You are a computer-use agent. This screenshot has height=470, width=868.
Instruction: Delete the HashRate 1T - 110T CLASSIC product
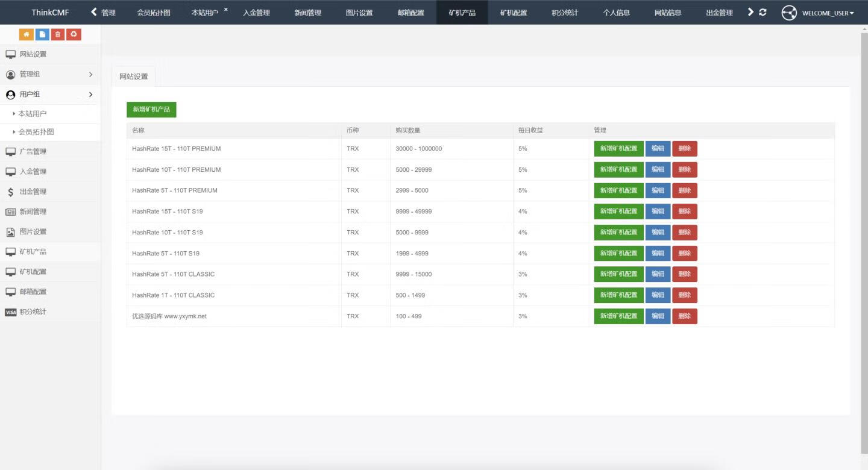coord(684,295)
